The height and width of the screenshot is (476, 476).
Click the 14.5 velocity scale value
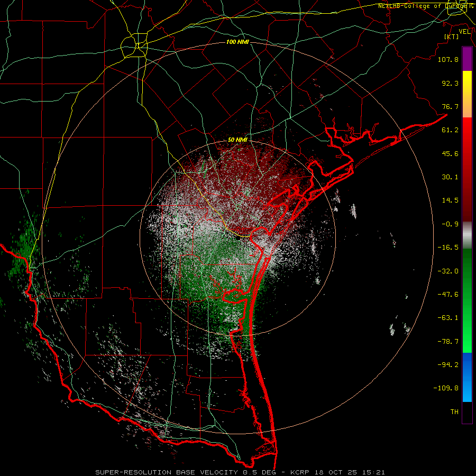coord(450,200)
